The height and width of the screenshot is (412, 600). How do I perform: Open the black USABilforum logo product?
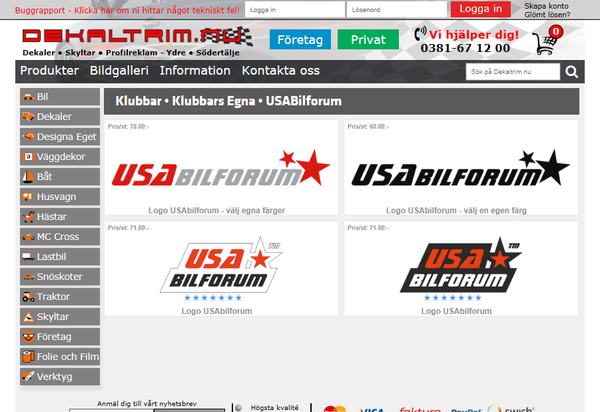click(461, 168)
